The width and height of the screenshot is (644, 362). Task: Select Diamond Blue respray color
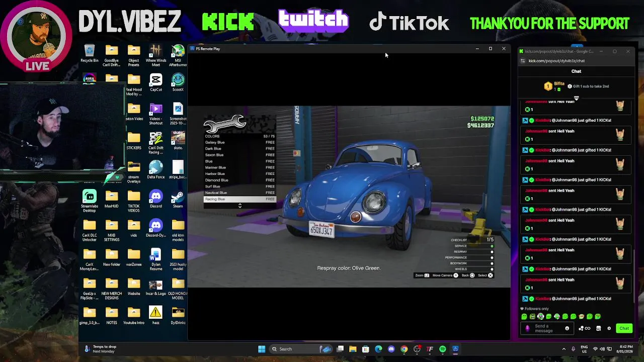pos(239,180)
